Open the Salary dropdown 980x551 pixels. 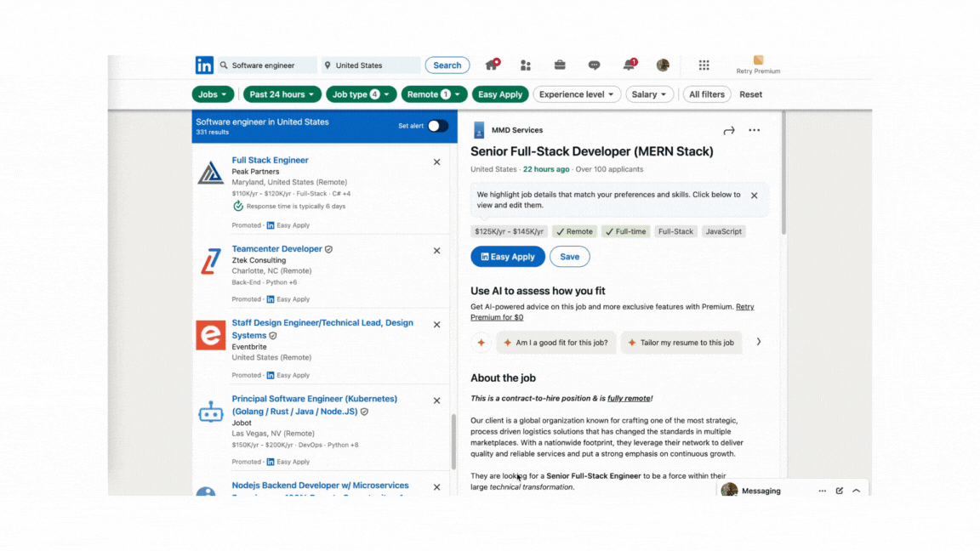tap(649, 94)
